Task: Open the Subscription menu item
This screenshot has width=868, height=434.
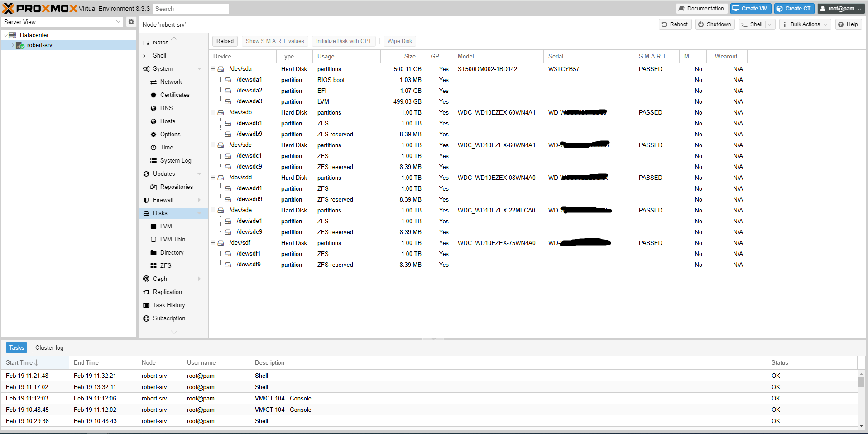Action: [x=169, y=318]
